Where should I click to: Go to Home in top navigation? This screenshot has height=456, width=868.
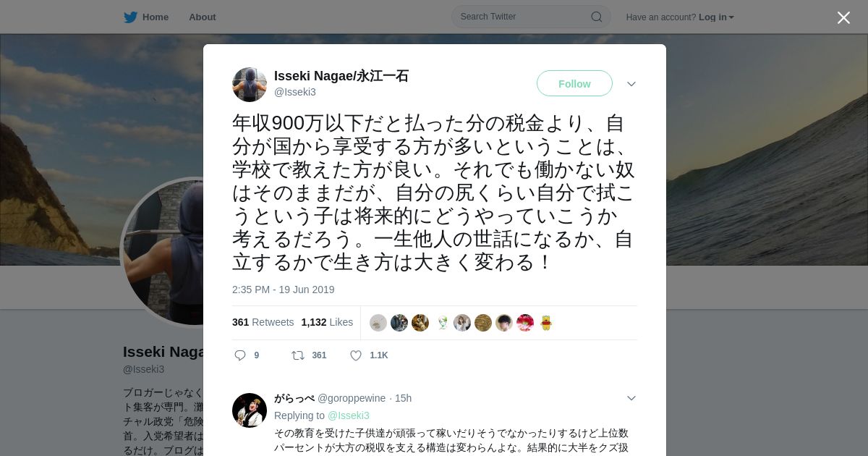pyautogui.click(x=146, y=17)
